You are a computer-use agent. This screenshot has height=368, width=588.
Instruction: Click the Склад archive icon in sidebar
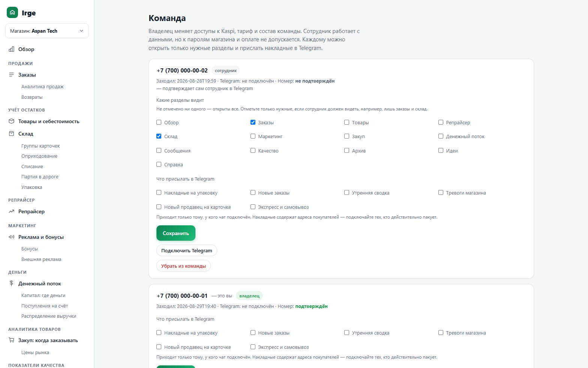11,134
